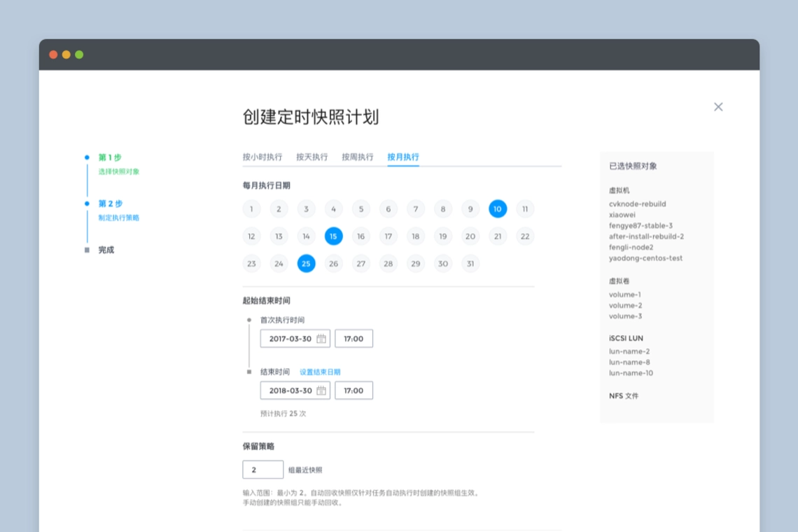Viewport: 798px width, 532px height.
Task: Open the 17:00 end time field
Action: [x=353, y=391]
